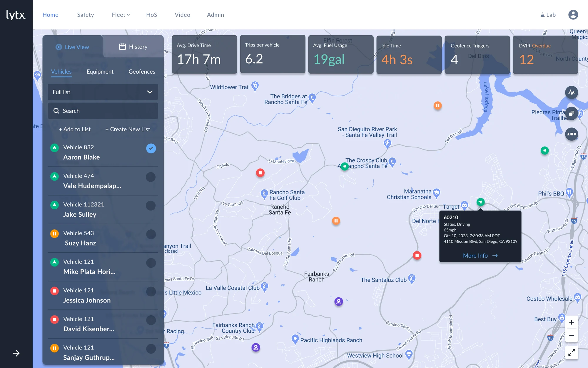Click the search magnifier icon

pyautogui.click(x=56, y=111)
